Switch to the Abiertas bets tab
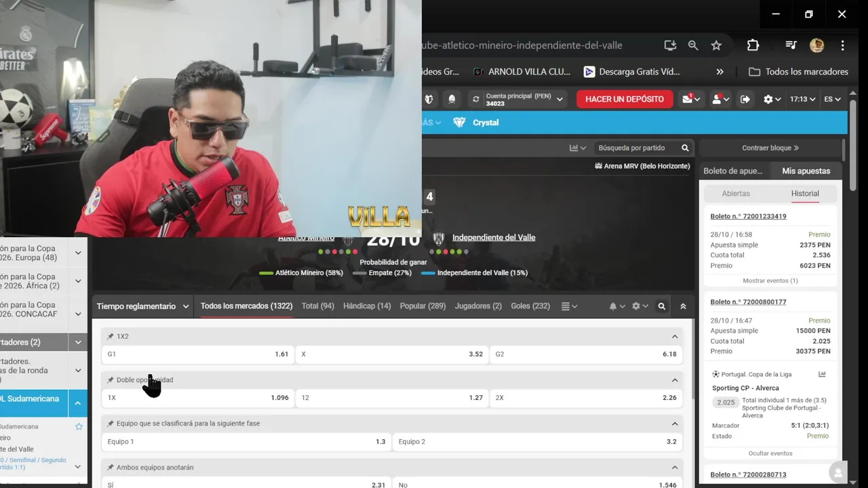 point(736,194)
